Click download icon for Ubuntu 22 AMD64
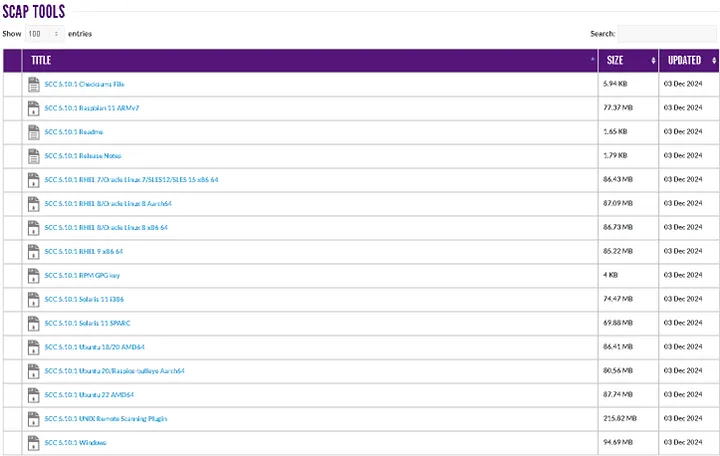 tap(34, 395)
